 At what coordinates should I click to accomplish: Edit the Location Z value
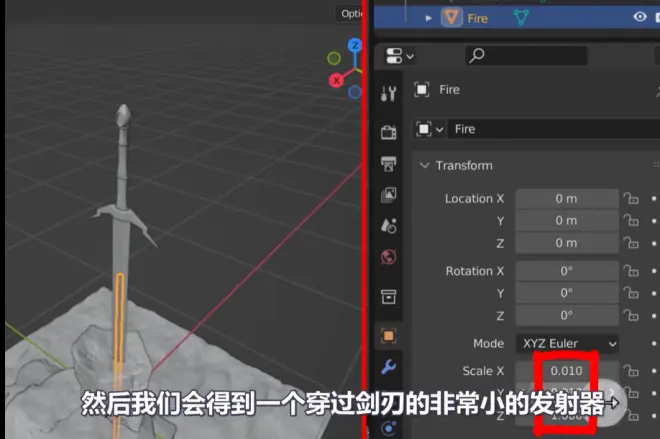[567, 243]
